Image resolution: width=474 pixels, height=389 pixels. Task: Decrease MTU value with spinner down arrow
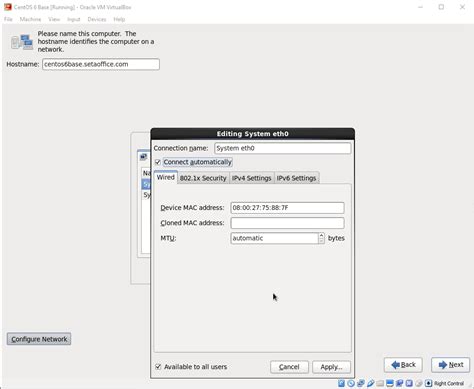click(x=321, y=241)
